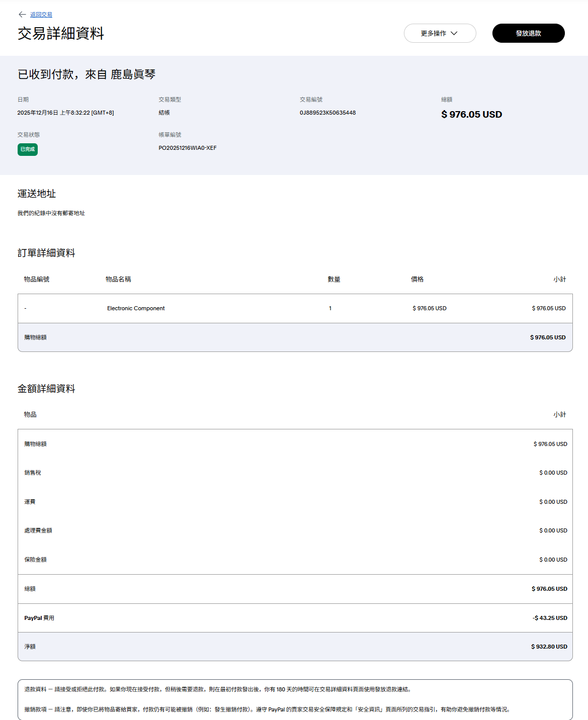Click the 已完成 status badge
This screenshot has width=588, height=720.
(28, 149)
